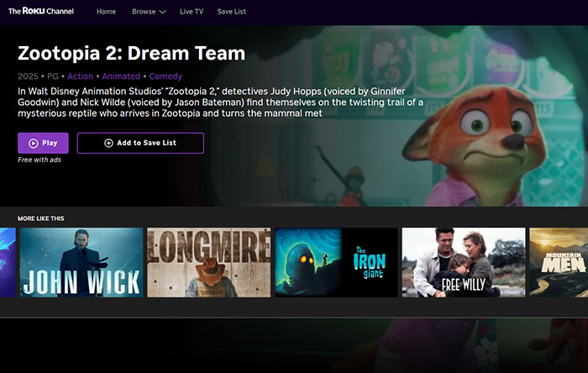Click the 'Free with ads' label
588x373 pixels.
pyautogui.click(x=39, y=160)
